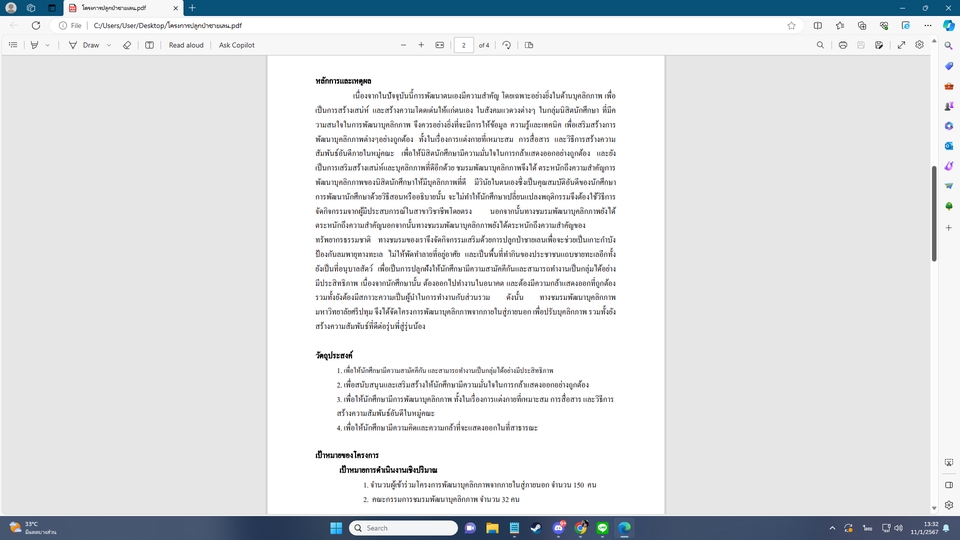Open the weather widget 33°C

pos(32,528)
